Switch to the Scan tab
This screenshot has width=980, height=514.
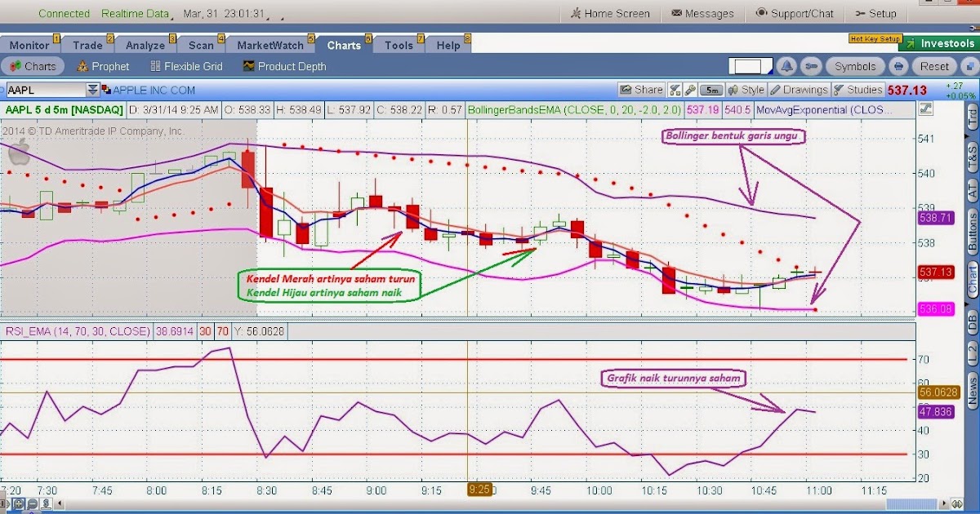[x=201, y=45]
